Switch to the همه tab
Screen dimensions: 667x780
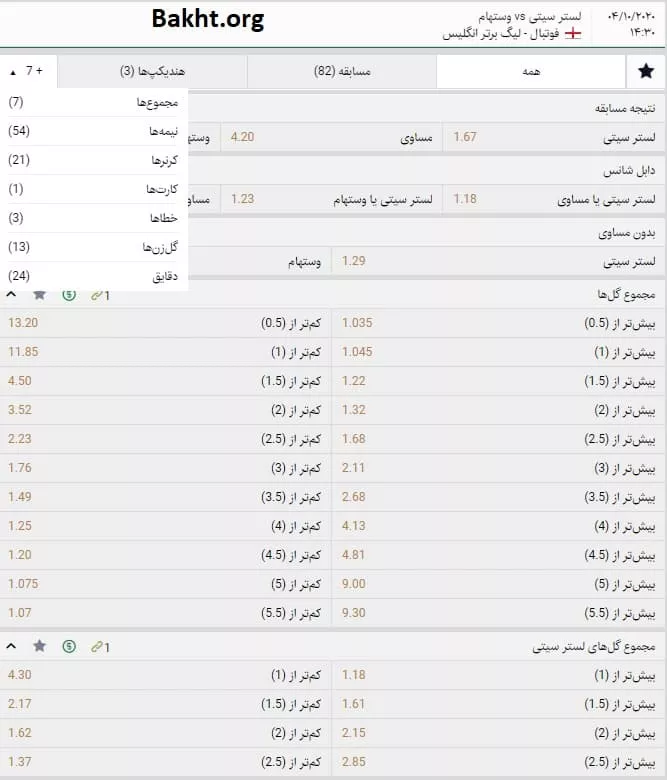pos(530,71)
